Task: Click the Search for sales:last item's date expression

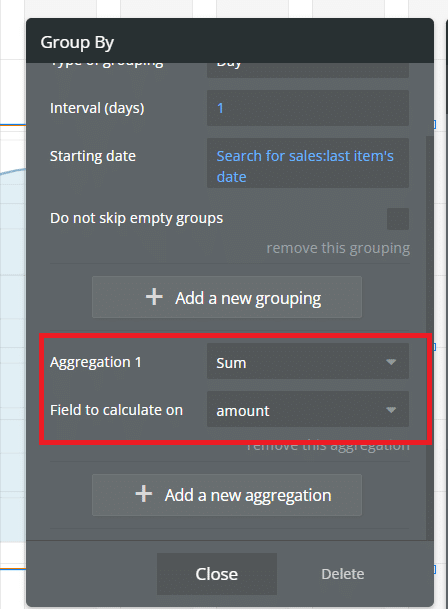Action: [305, 166]
